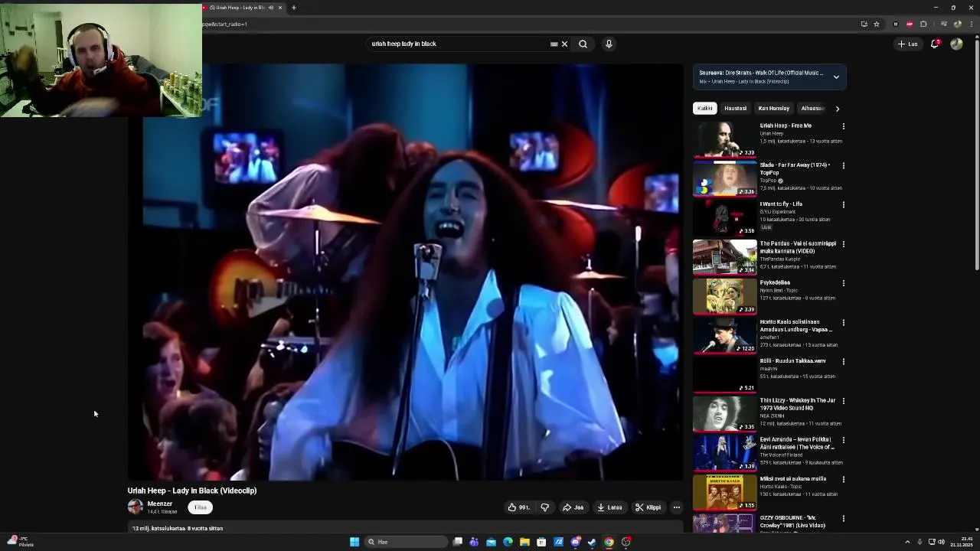Play the Miksi ovet ei aukene mulle video
The image size is (980, 551).
coord(725,492)
